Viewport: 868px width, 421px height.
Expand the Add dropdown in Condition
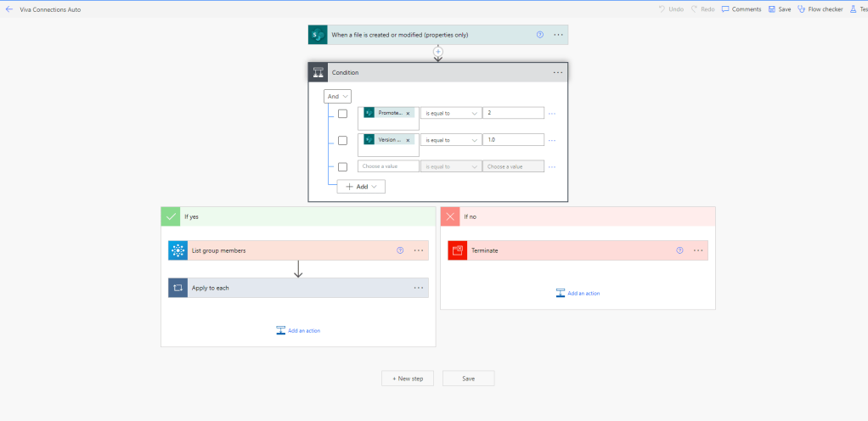pyautogui.click(x=361, y=186)
